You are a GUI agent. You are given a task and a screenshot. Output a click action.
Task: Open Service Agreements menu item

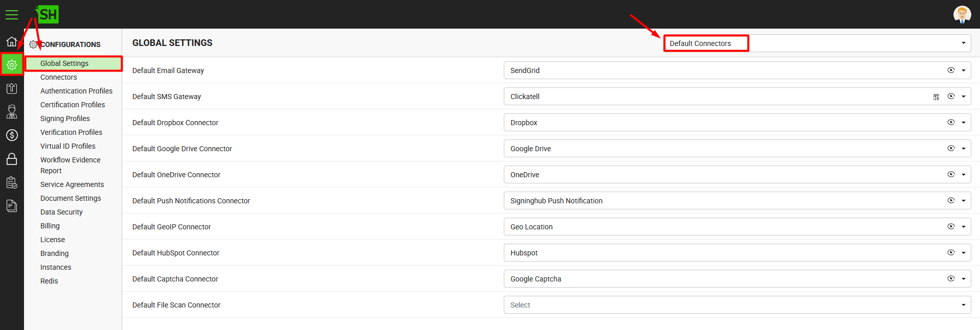(x=72, y=184)
